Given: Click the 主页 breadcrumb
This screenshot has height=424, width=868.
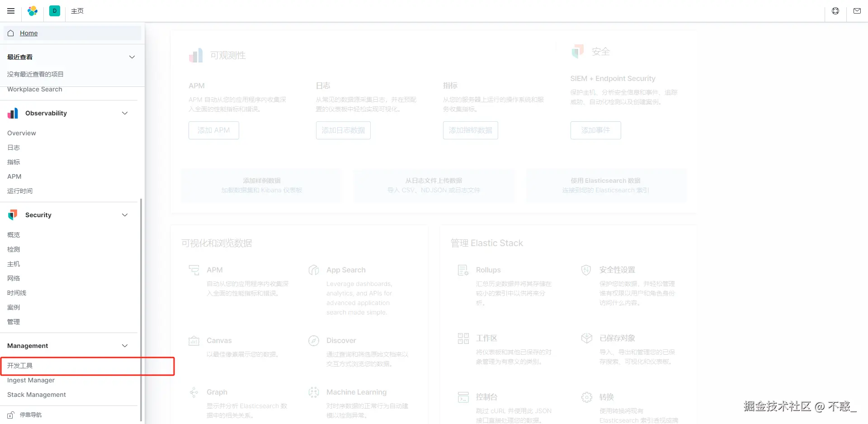Looking at the screenshot, I should click(x=77, y=11).
